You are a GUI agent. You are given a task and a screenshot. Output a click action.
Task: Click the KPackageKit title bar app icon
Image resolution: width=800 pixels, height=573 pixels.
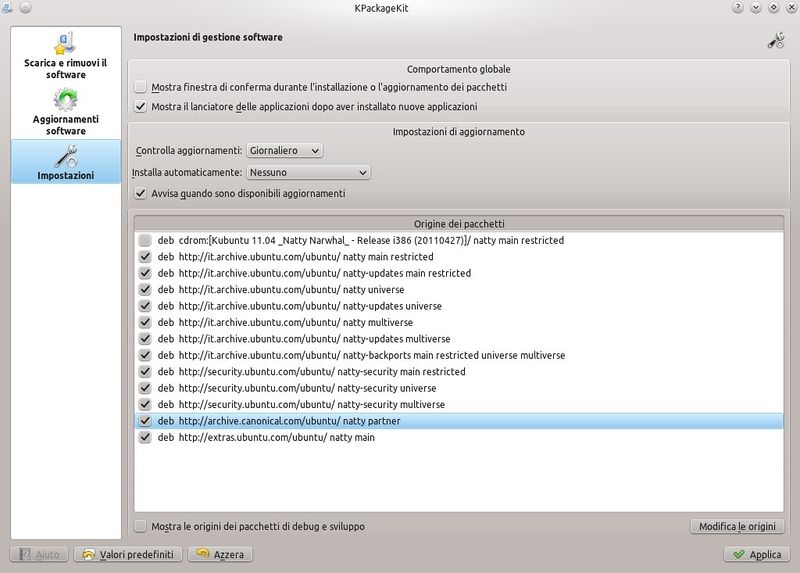click(9, 8)
